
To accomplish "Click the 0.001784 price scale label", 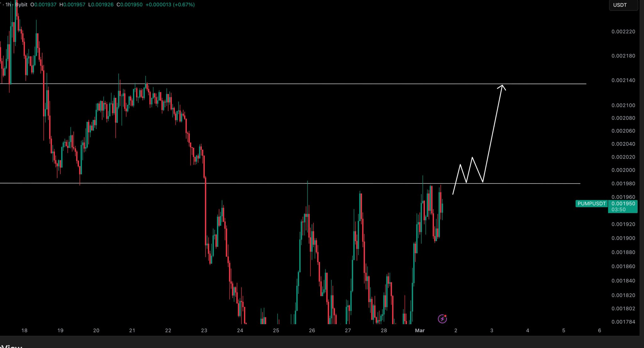I will [x=623, y=322].
